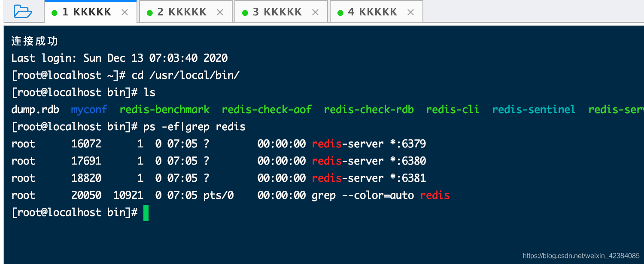Click PID 16072 in process list
Image resolution: width=644 pixels, height=264 pixels.
86,144
